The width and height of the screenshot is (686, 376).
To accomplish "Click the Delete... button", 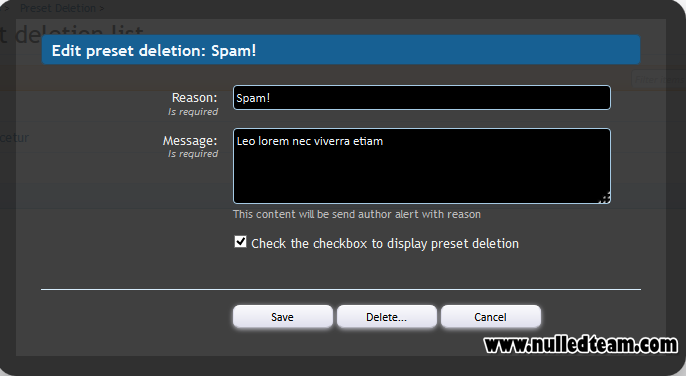I will (387, 316).
